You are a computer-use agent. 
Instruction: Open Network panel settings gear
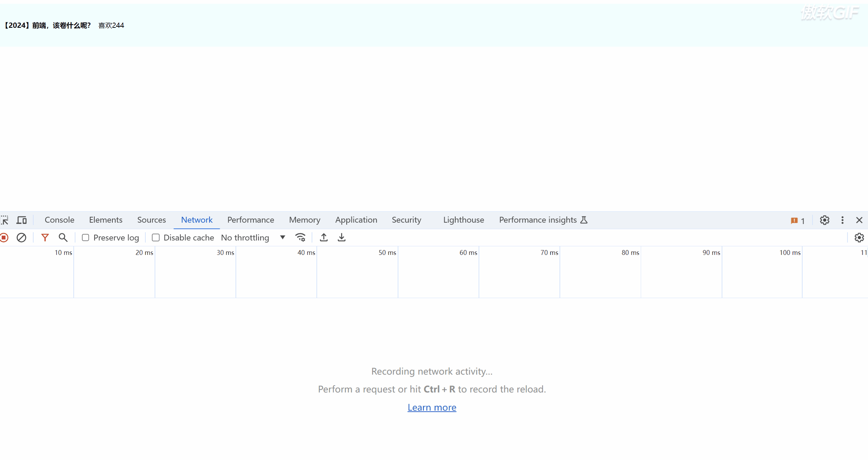859,238
